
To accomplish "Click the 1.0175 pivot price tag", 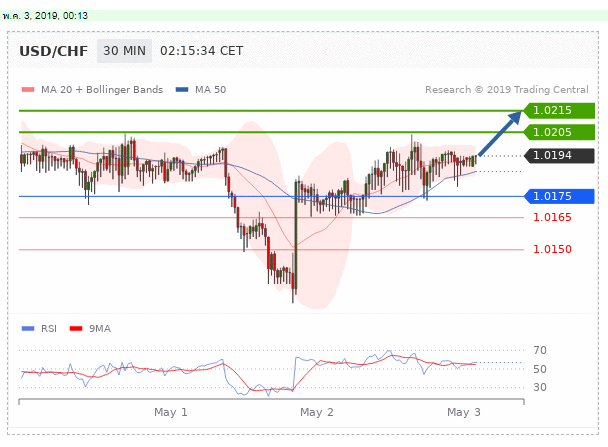I will pyautogui.click(x=559, y=196).
